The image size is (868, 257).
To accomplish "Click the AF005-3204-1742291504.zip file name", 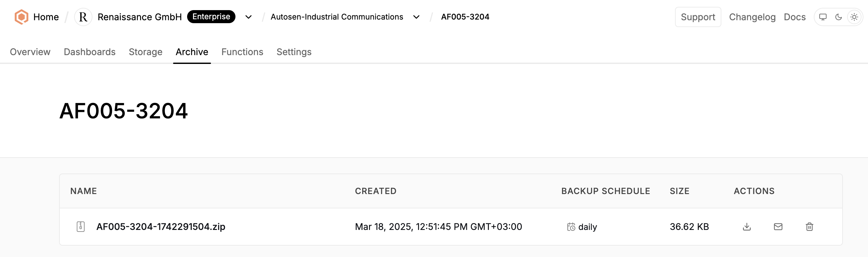I will click(161, 227).
